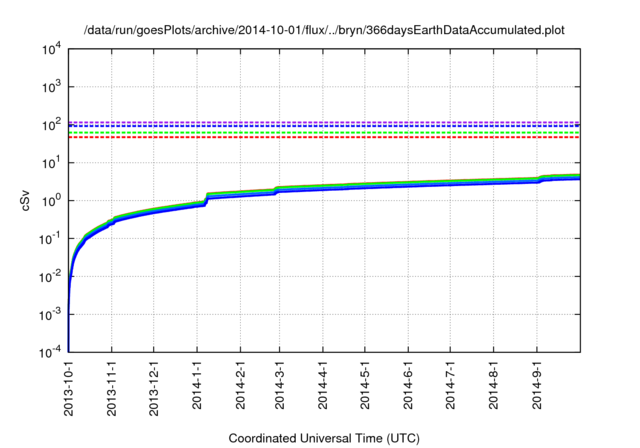This screenshot has width=640, height=448.
Task: Click the 2014-2-1 date label
Action: [240, 385]
